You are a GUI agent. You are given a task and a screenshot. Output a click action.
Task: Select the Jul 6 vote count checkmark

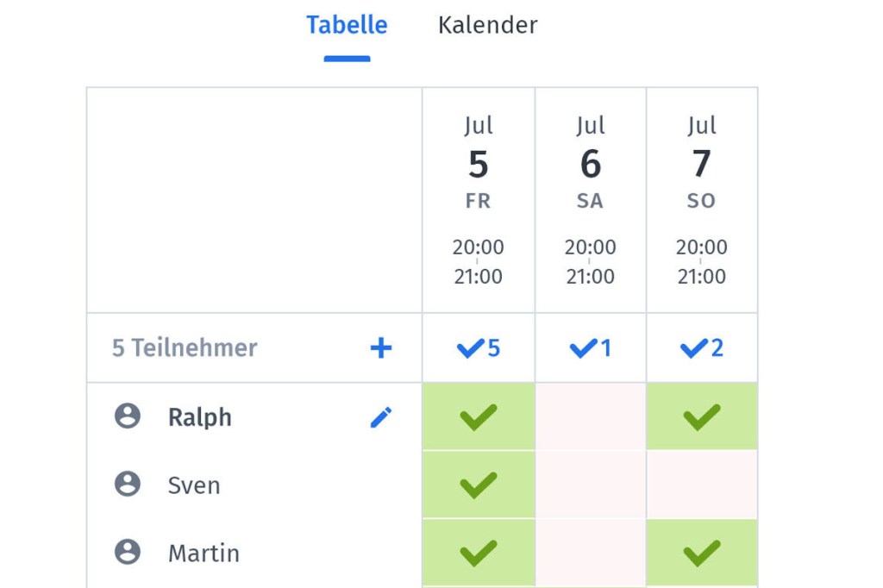pyautogui.click(x=590, y=348)
